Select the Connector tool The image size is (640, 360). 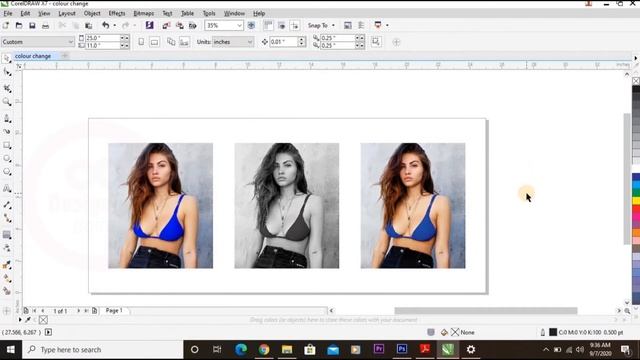(7, 218)
